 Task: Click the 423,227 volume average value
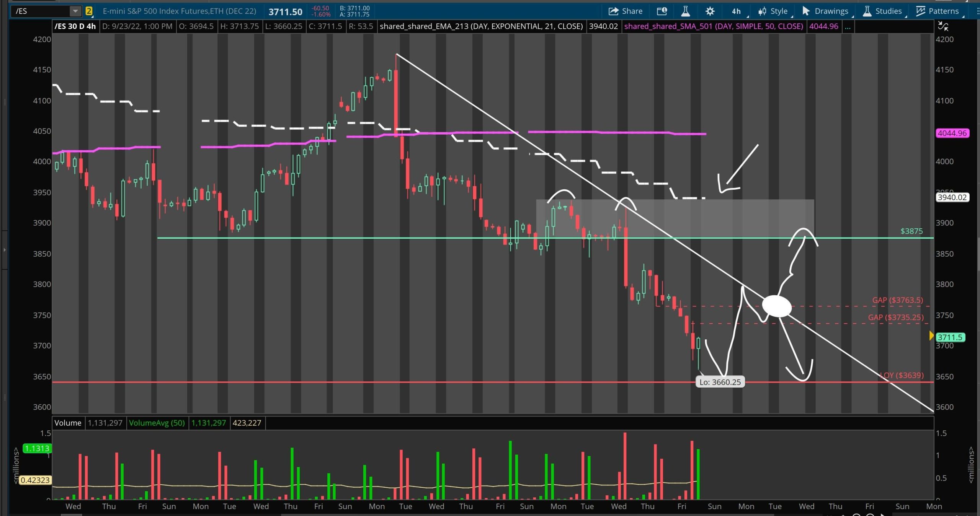(247, 423)
